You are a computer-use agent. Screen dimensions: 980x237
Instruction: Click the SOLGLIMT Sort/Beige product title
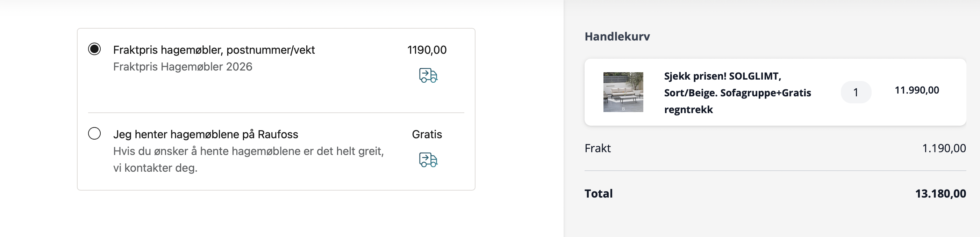[737, 93]
